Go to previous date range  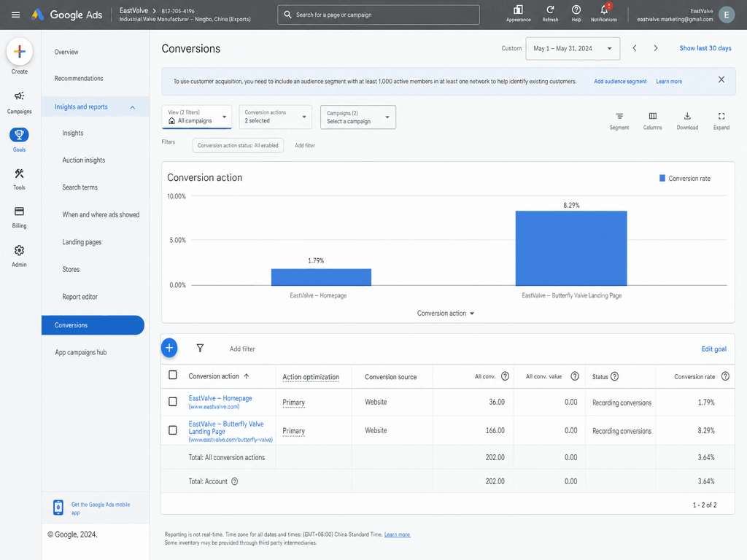[635, 48]
